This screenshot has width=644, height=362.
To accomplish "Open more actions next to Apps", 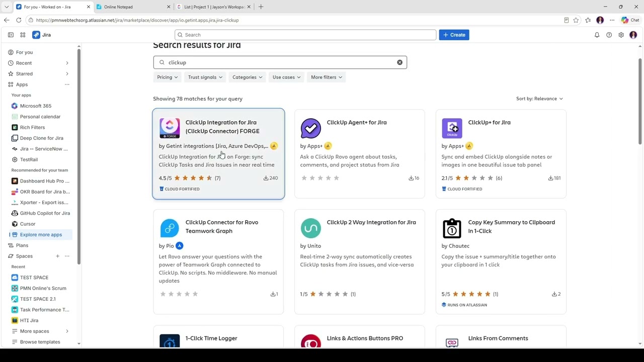I will 67,84.
